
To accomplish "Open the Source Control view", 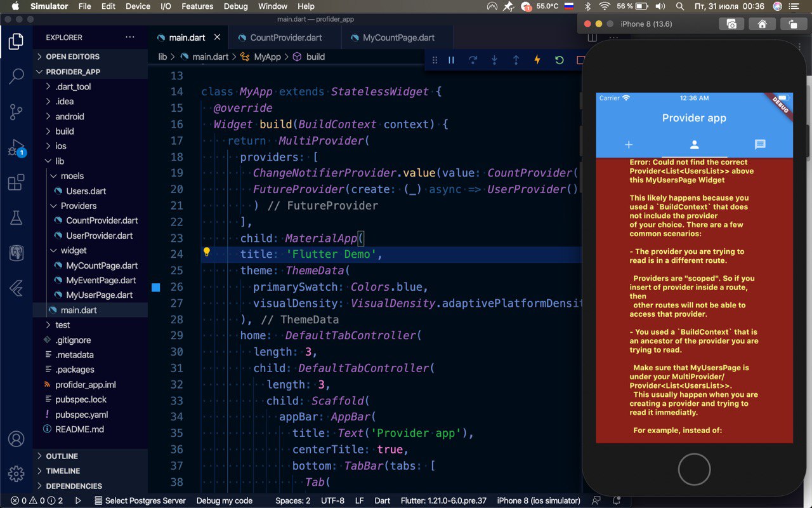I will tap(16, 112).
